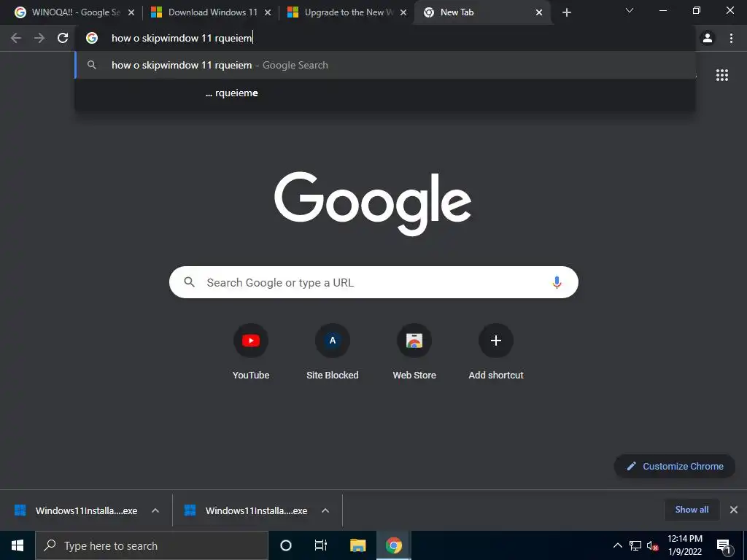
Task: Open the muted volume tray icon
Action: [652, 545]
